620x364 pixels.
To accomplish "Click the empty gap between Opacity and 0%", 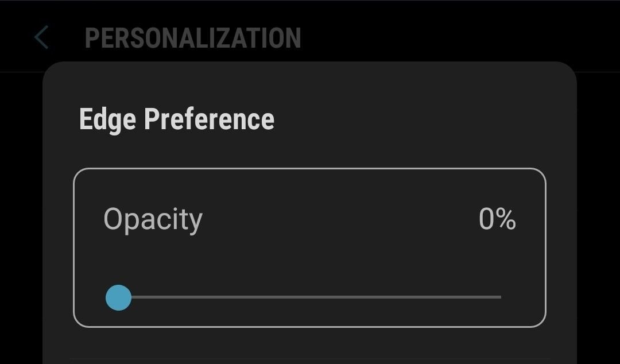I will coord(339,220).
